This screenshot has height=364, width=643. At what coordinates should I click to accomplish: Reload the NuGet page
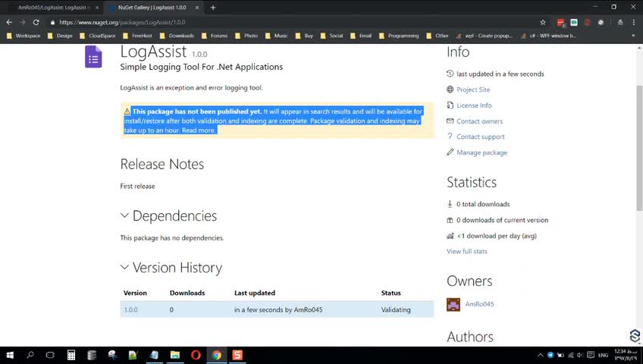pos(36,22)
